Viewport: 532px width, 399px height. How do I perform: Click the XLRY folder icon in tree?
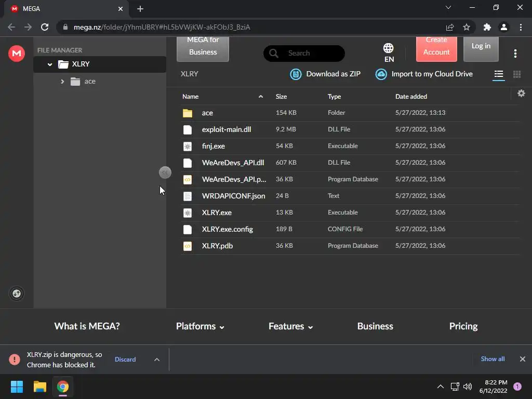click(x=63, y=64)
